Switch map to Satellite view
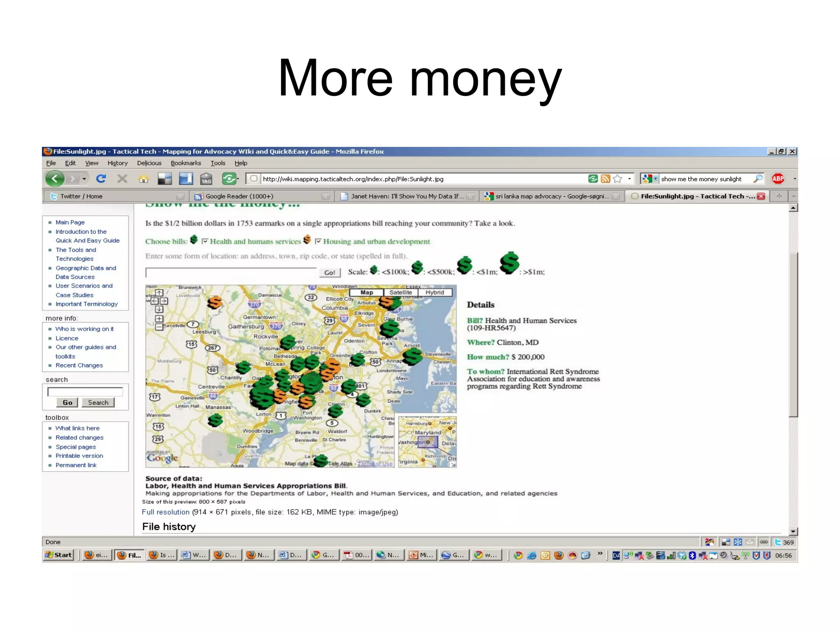 pyautogui.click(x=400, y=292)
